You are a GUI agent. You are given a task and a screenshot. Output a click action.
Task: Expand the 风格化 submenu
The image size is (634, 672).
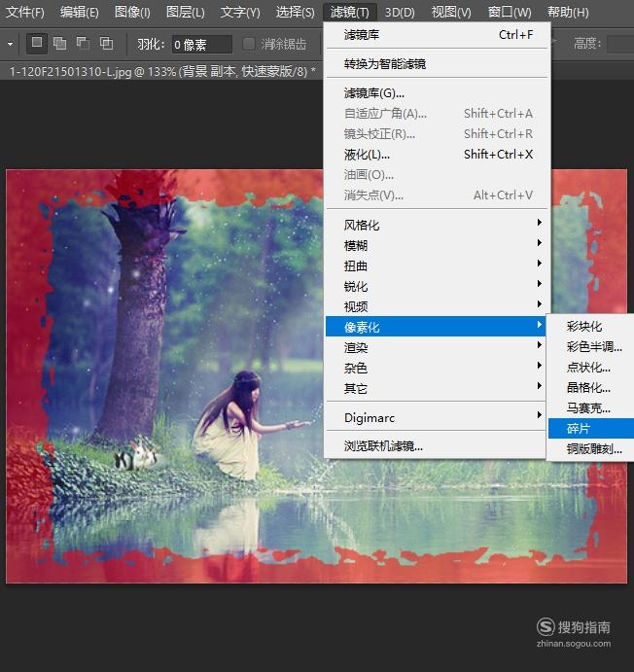[437, 225]
